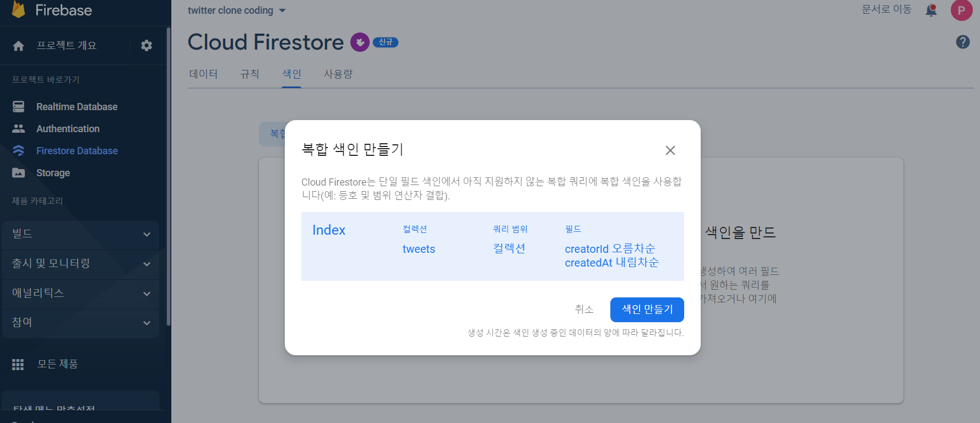Close the composite index dialog
The image size is (980, 423).
[x=670, y=150]
